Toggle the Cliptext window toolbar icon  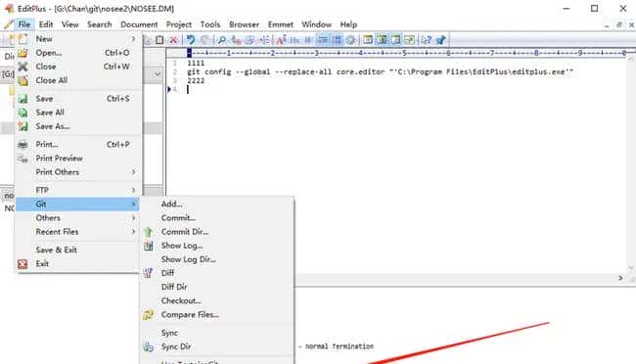coord(382,40)
